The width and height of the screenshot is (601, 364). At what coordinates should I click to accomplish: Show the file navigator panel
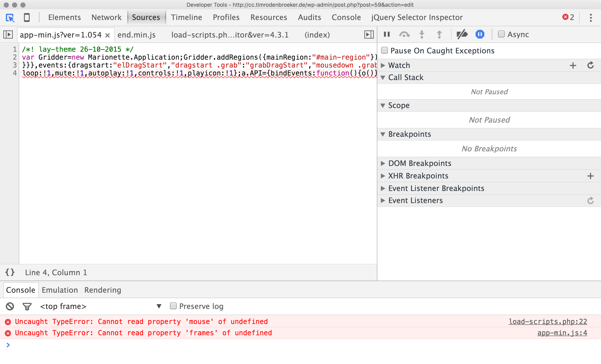pos(8,34)
